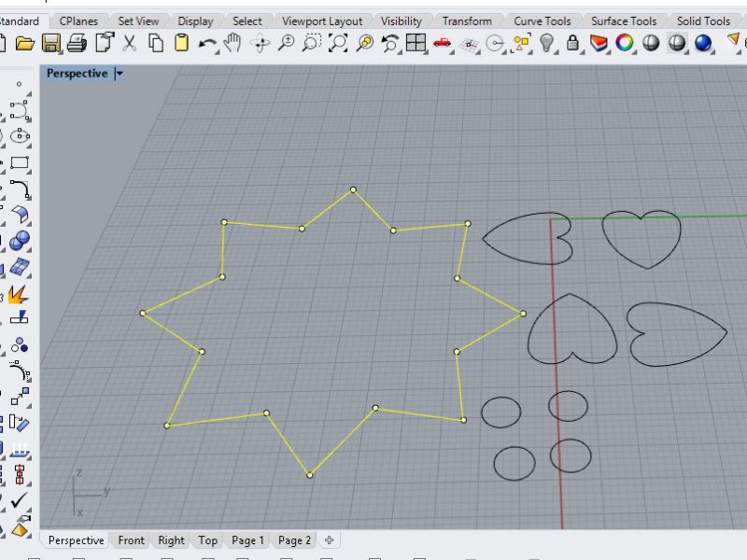The image size is (747, 560).
Task: Click the Zoom Selected icon
Action: [x=365, y=43]
